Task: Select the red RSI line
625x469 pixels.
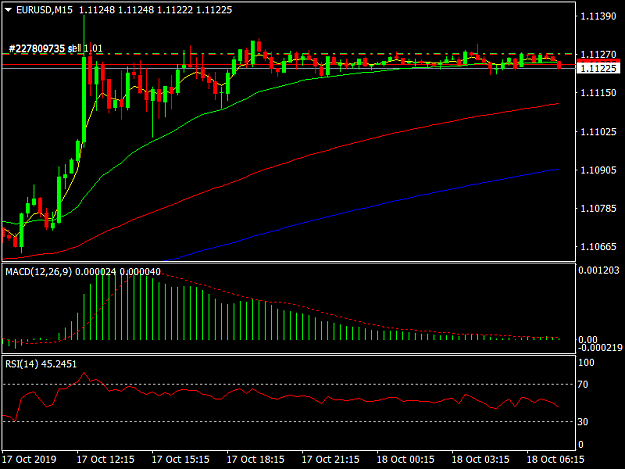Action: point(279,397)
